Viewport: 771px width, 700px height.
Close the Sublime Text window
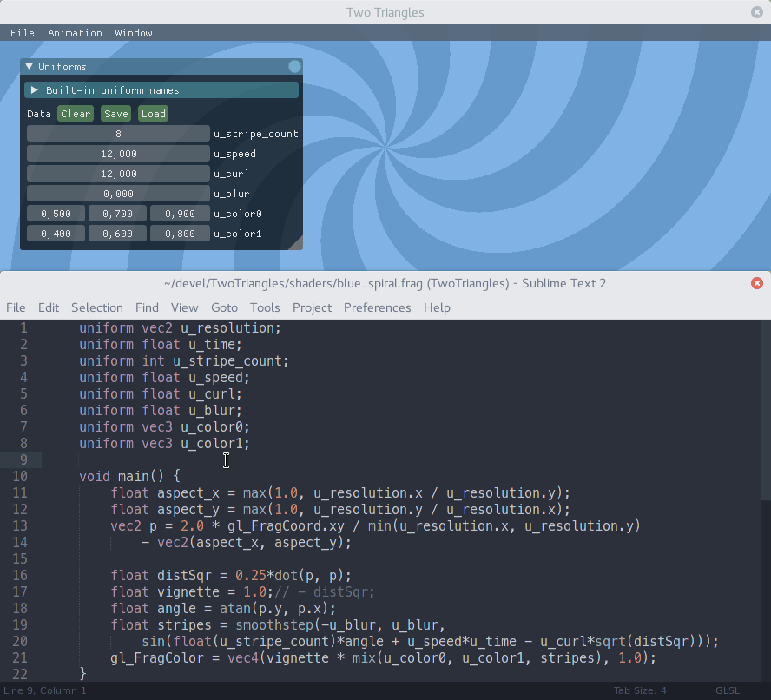757,283
